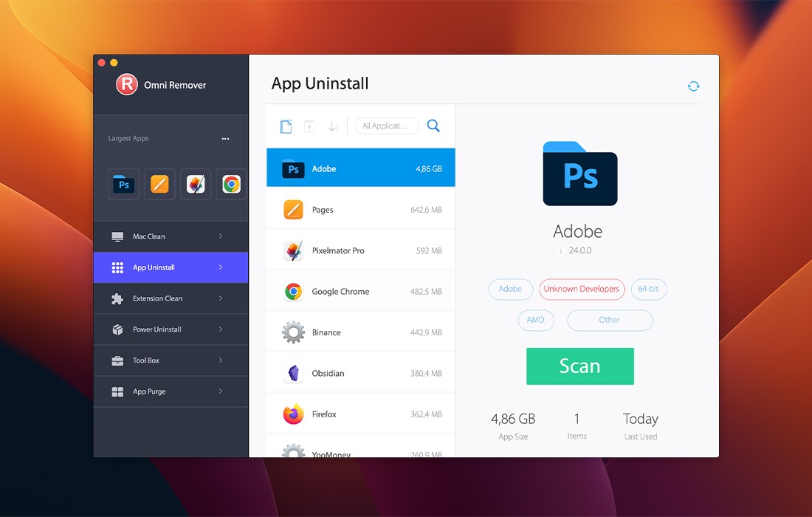Select the Pixelmator Pro row

(361, 250)
